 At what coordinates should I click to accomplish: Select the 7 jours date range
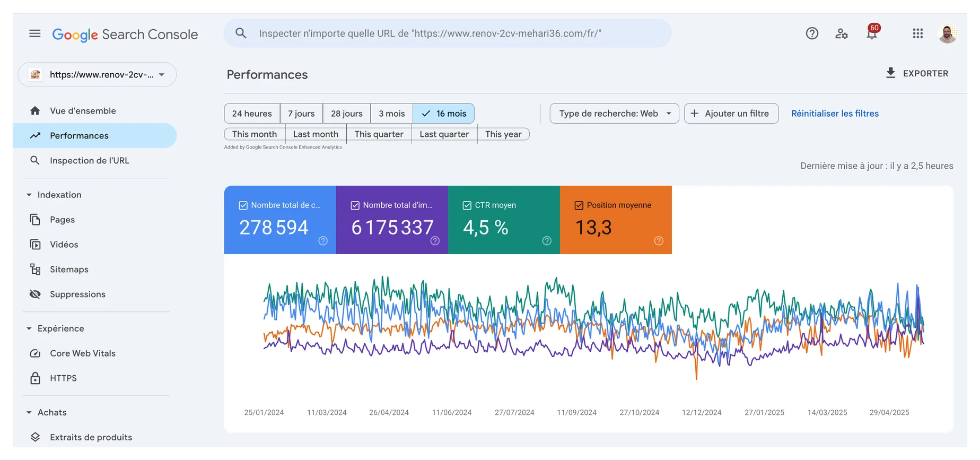(301, 114)
